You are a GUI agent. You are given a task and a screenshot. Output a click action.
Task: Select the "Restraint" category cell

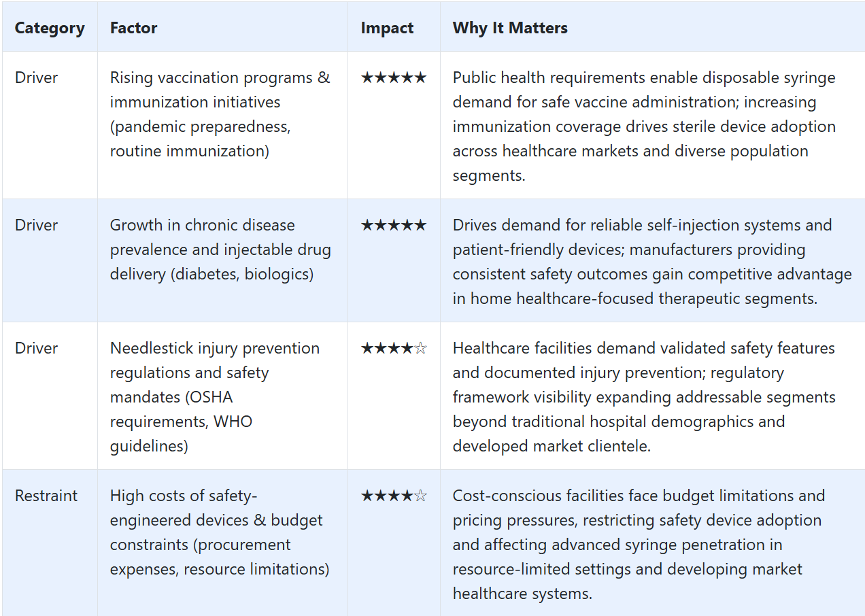(46, 496)
